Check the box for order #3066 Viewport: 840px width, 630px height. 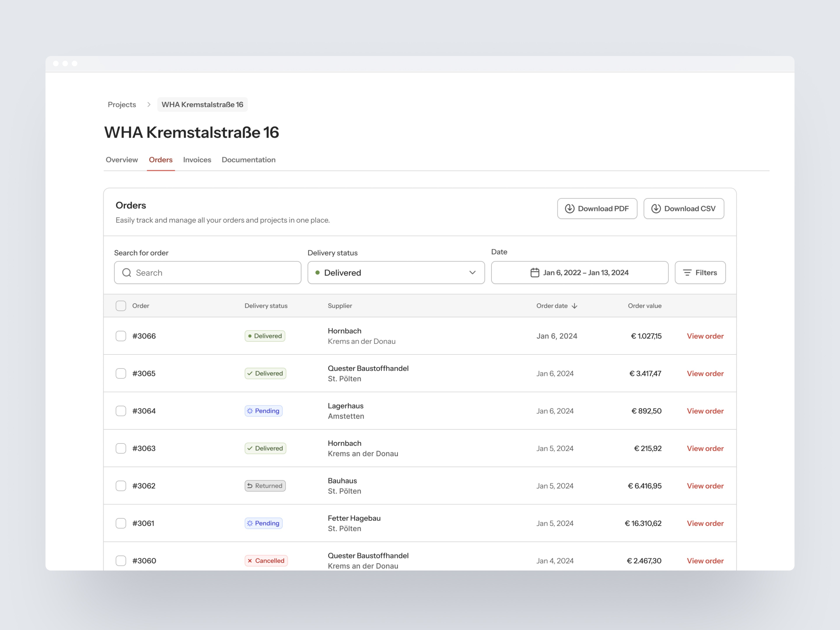(121, 336)
